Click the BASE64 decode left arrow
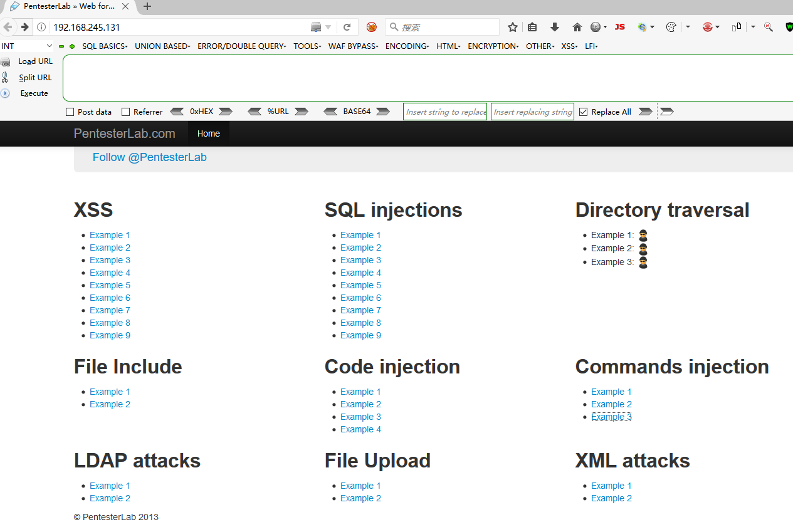The height and width of the screenshot is (532, 793). (331, 112)
